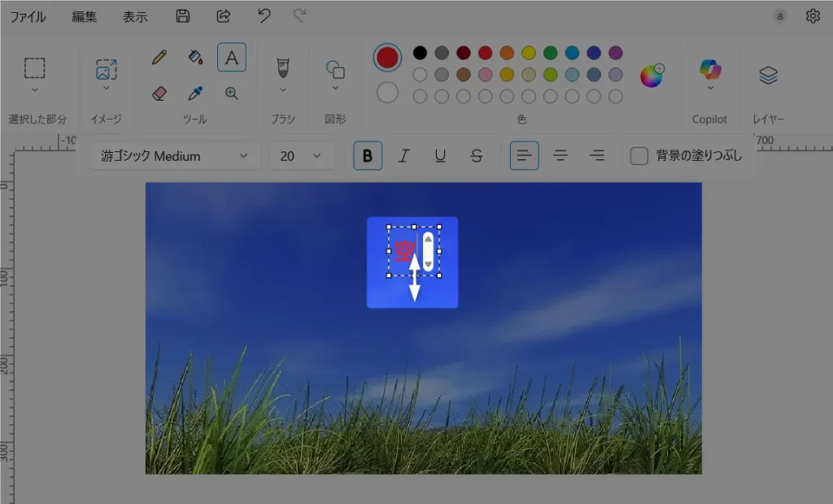Open the 表示 menu
This screenshot has height=504, width=833.
point(135,16)
